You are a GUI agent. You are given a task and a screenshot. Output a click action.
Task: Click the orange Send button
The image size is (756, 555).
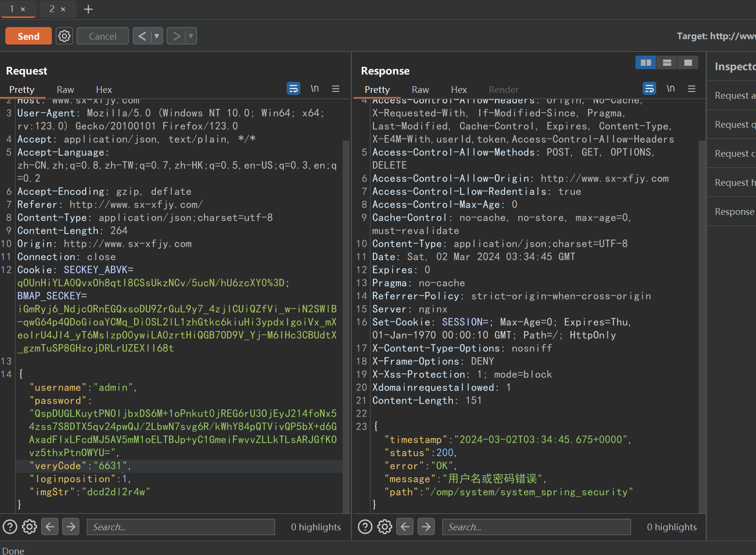[29, 36]
